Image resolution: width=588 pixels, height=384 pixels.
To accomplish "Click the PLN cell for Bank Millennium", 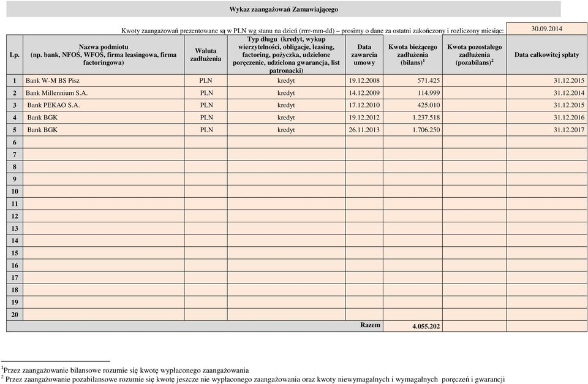I will (x=206, y=93).
